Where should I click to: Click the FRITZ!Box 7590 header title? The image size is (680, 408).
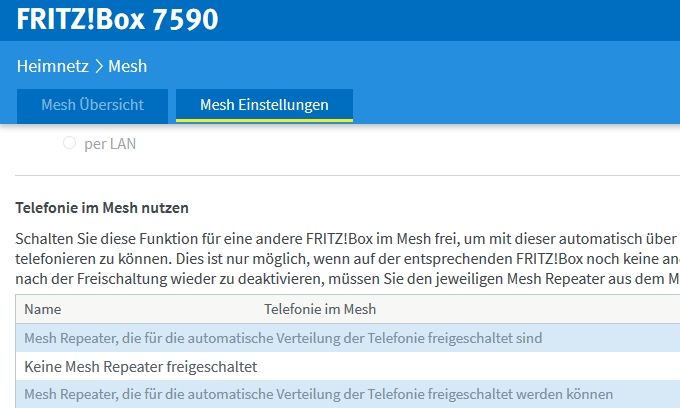117,19
